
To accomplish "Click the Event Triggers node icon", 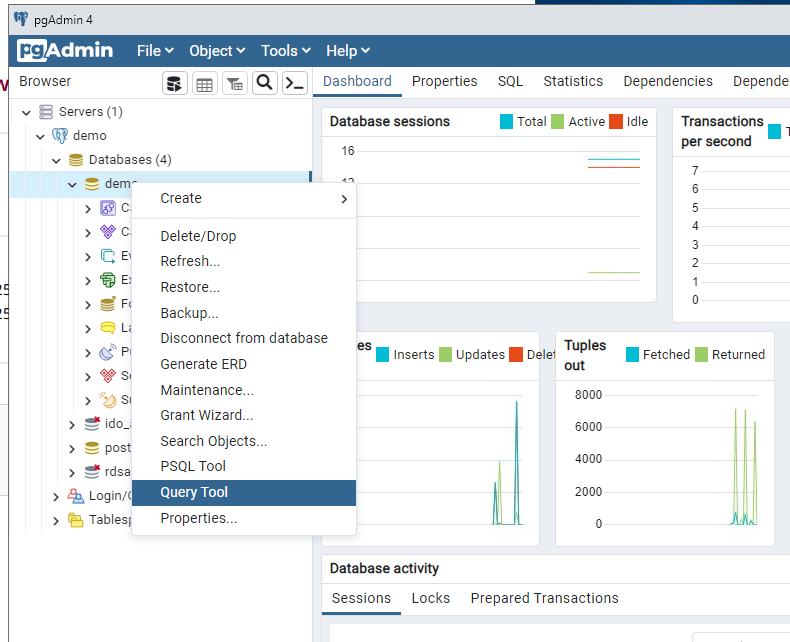I will click(x=108, y=256).
